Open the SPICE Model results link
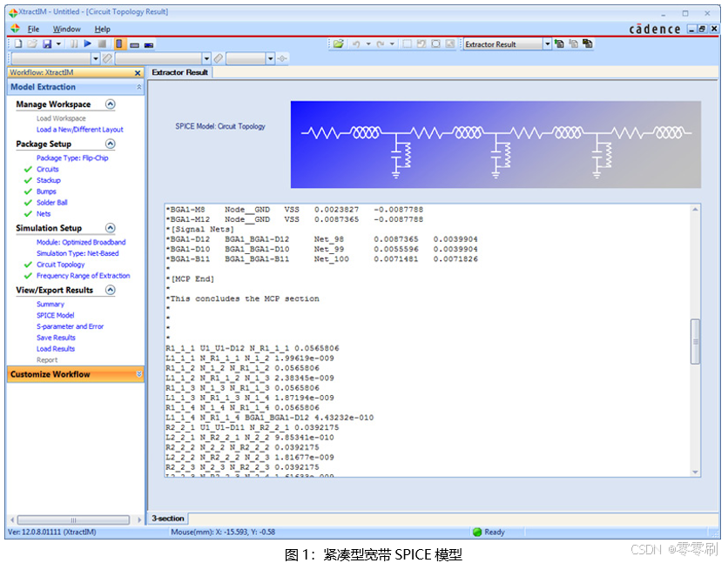The width and height of the screenshot is (728, 563). pos(56,315)
